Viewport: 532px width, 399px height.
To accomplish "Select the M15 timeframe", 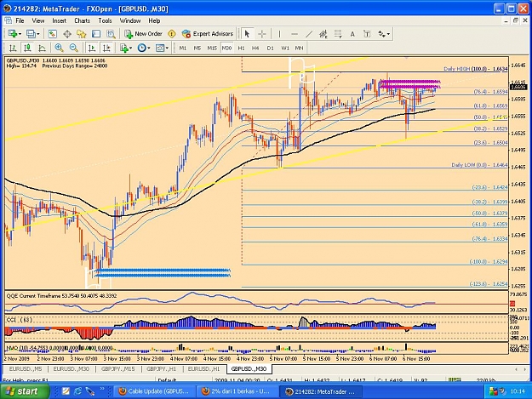I will coord(212,48).
